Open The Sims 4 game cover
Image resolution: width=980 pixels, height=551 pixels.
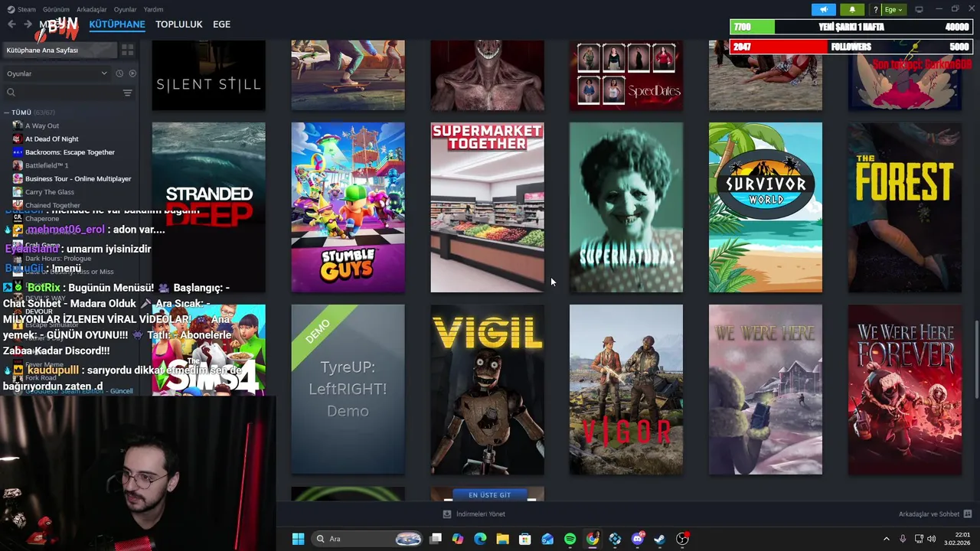[208, 350]
